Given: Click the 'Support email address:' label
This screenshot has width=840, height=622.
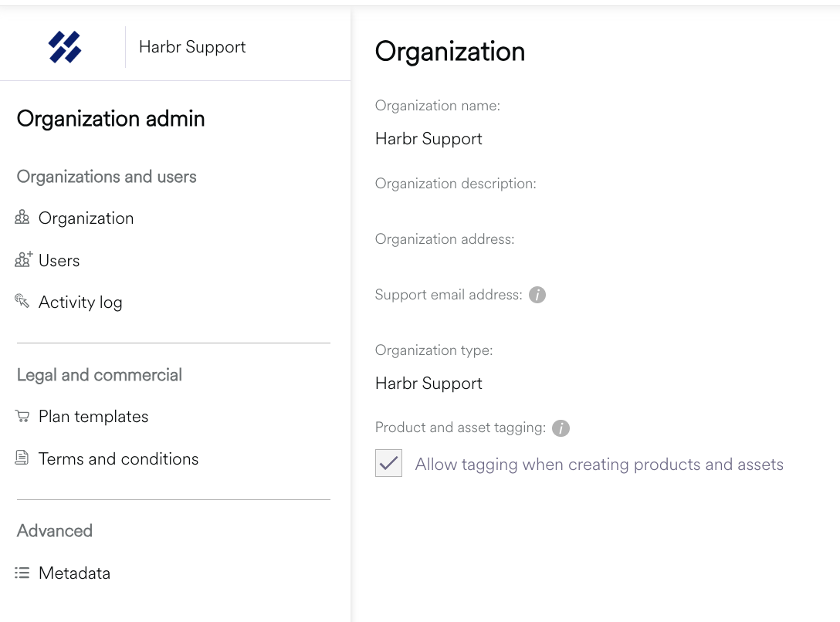Looking at the screenshot, I should [x=449, y=295].
